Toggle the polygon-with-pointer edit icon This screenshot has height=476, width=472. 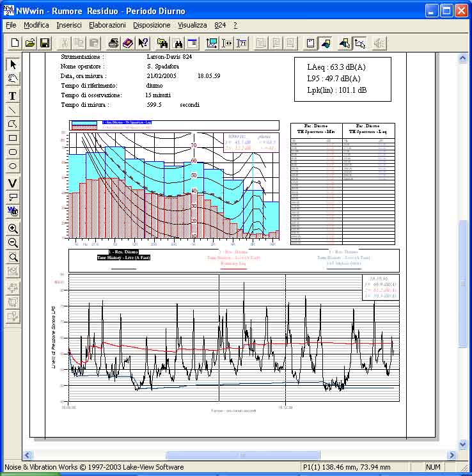[359, 43]
